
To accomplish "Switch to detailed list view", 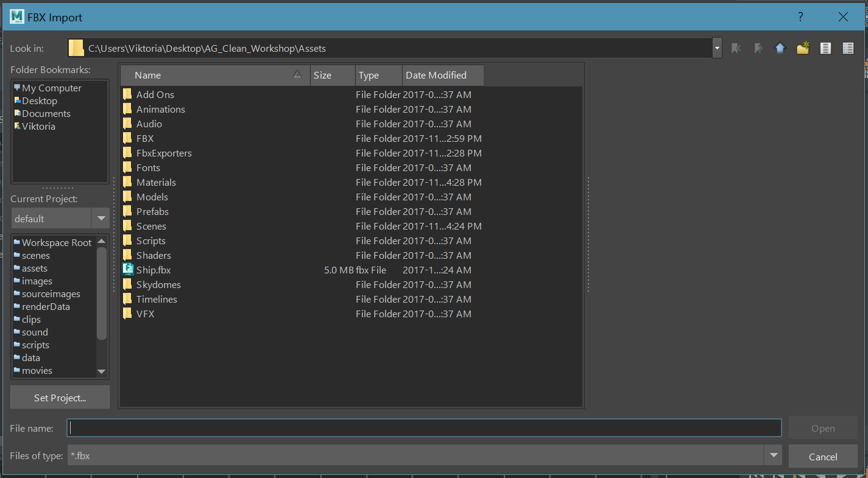I will tap(848, 47).
